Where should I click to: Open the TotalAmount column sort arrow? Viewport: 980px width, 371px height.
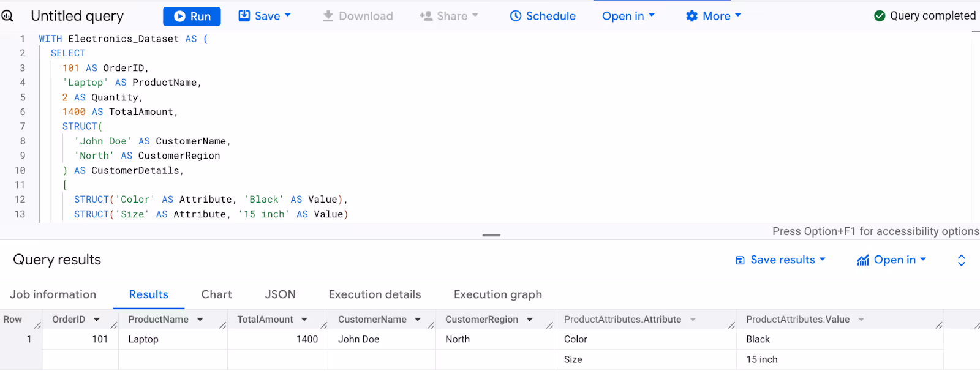coord(304,320)
